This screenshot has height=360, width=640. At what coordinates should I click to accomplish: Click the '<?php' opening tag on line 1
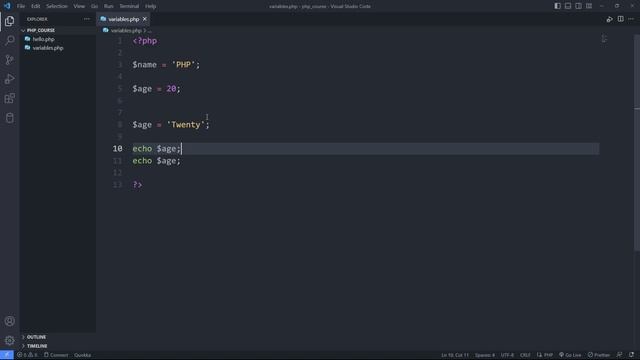pos(145,41)
